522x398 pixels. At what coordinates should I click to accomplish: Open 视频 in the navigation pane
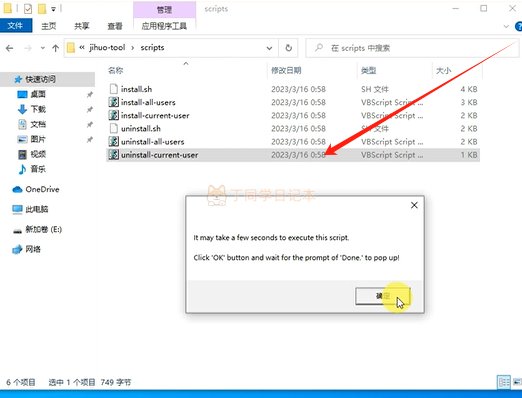[38, 154]
